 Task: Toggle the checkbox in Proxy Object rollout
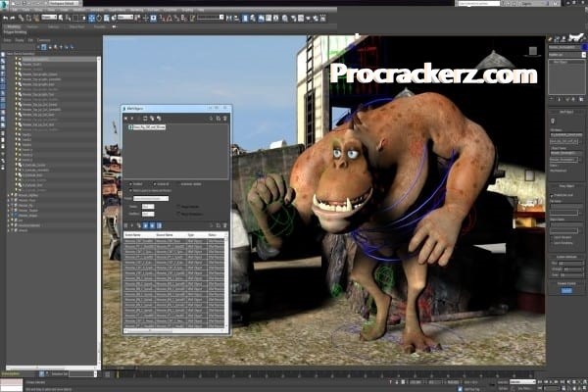[x=552, y=195]
